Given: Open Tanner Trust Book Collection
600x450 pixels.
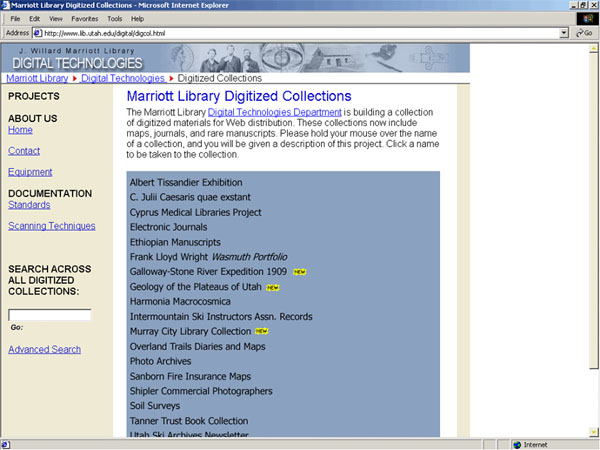Looking at the screenshot, I should point(189,421).
